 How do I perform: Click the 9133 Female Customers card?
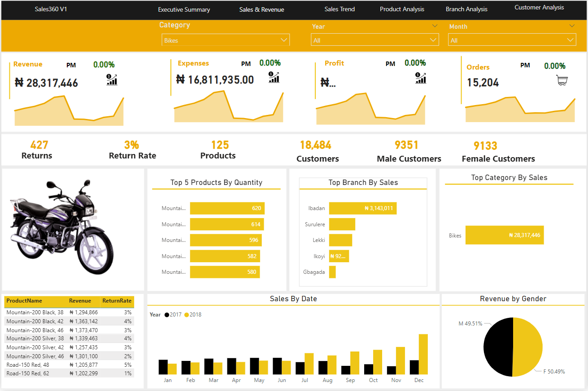click(498, 152)
